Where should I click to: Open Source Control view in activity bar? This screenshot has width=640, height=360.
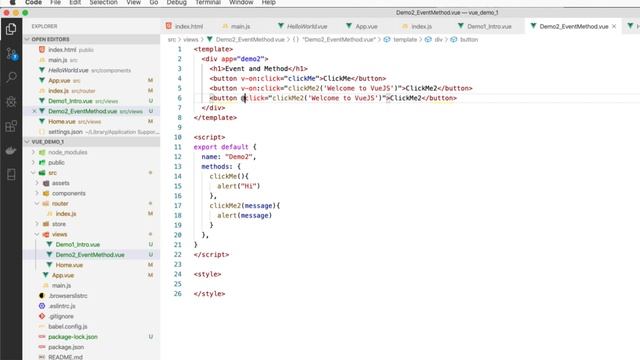coord(11,53)
